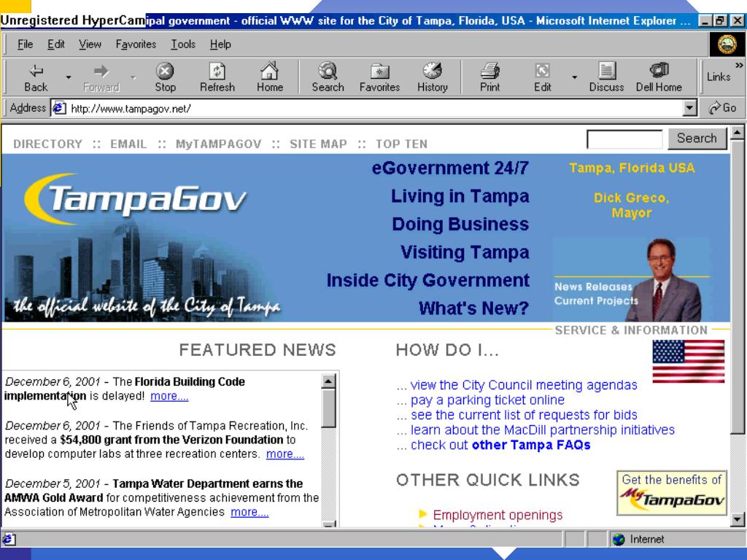Go to the browser Home page
Screen dimensions: 747x560
(x=270, y=77)
